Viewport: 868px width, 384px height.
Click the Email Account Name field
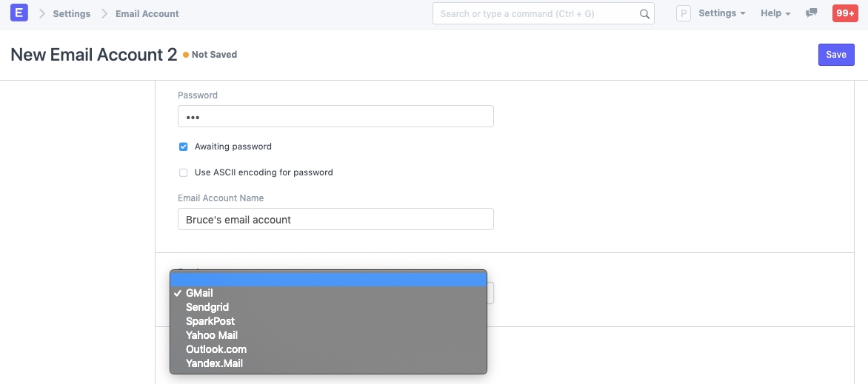click(335, 220)
